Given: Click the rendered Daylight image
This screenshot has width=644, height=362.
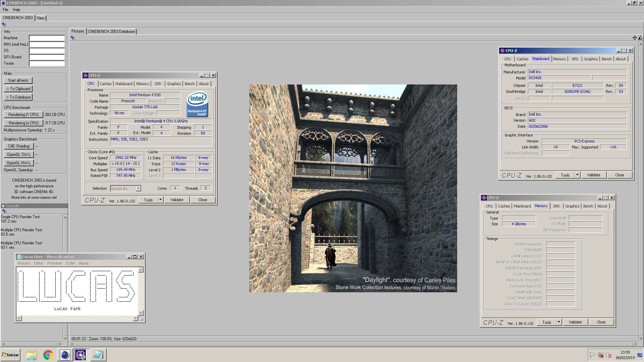Looking at the screenshot, I should click(x=353, y=188).
